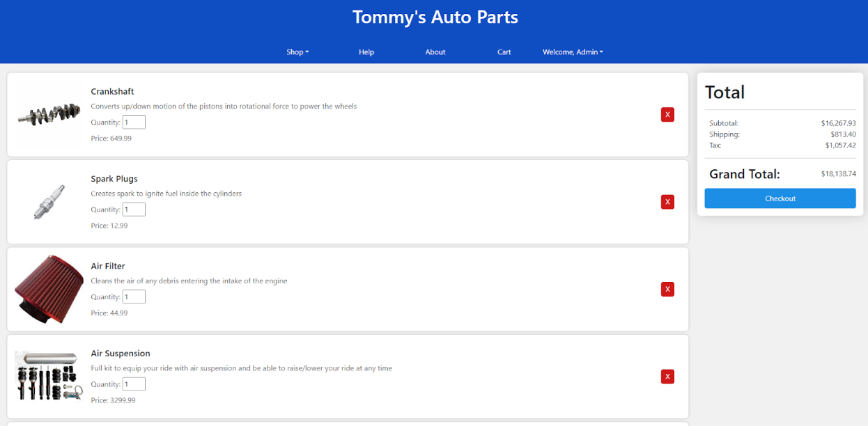Image resolution: width=868 pixels, height=426 pixels.
Task: Select the Crankshaft quantity field
Action: click(x=134, y=122)
